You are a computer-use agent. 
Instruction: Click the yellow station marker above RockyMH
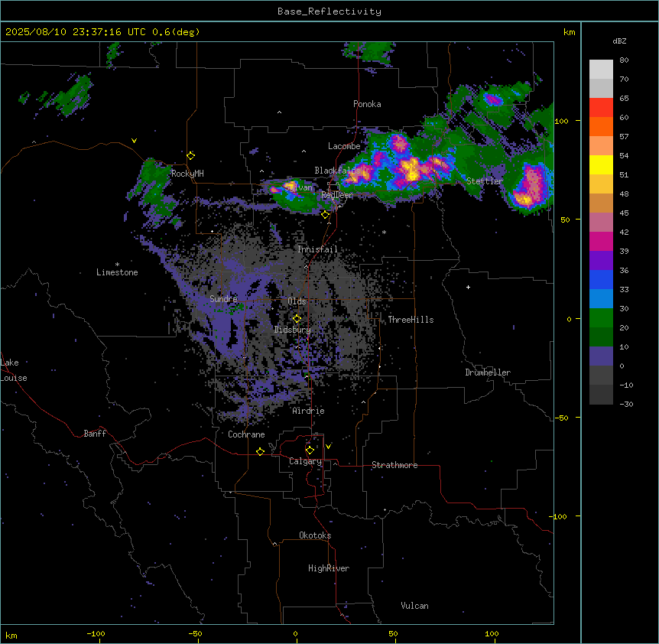(x=190, y=156)
